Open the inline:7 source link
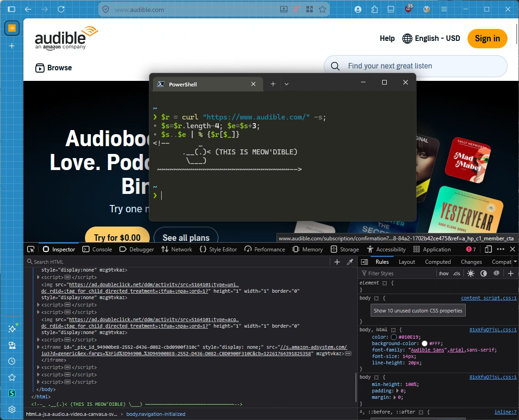 tap(505, 412)
